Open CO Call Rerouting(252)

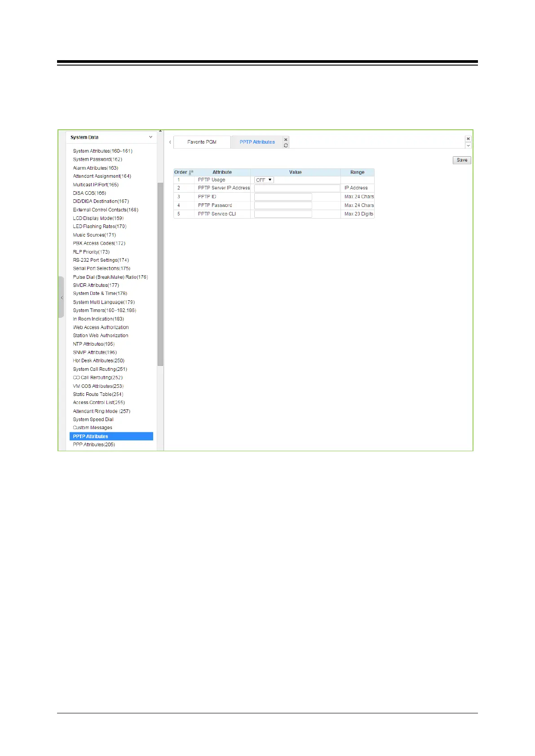pyautogui.click(x=97, y=378)
